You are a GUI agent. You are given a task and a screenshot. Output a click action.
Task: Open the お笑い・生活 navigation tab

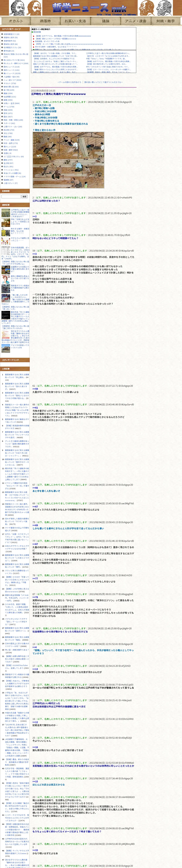pos(75,21)
